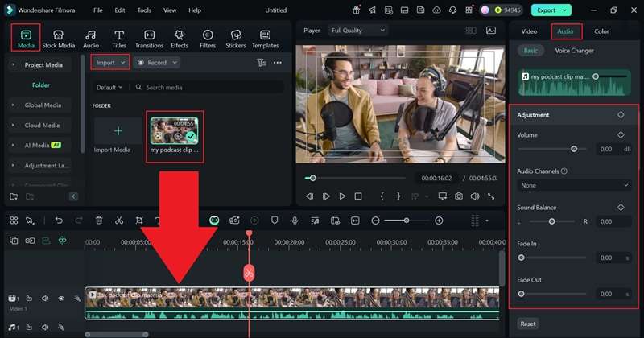This screenshot has width=644, height=338.
Task: Switch to the Color properties tab
Action: click(x=601, y=31)
